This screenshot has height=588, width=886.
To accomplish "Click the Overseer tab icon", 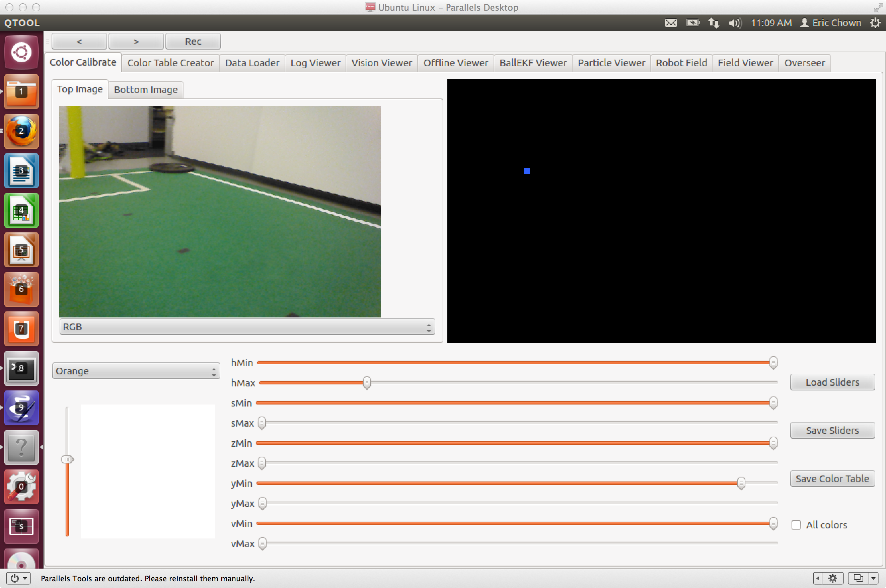I will coord(803,63).
